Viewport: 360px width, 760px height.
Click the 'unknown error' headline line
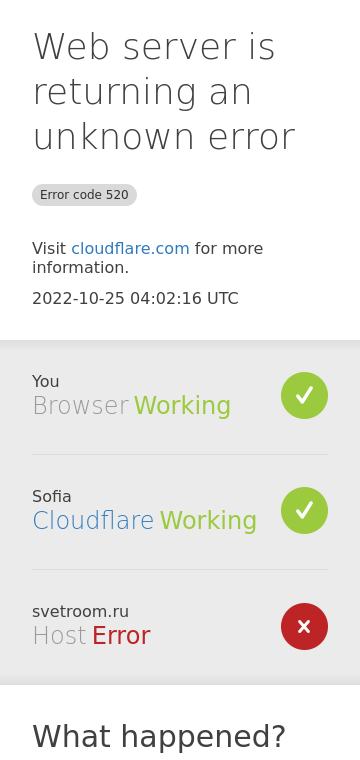[x=164, y=137]
